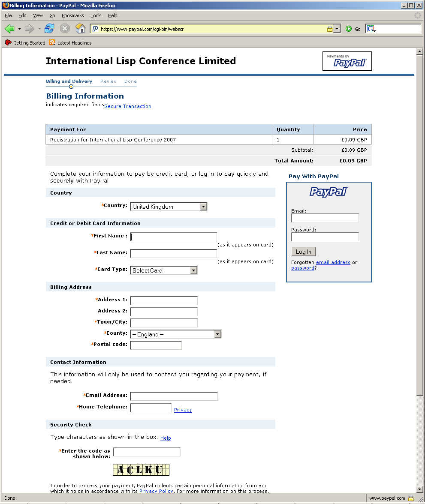Screen dimensions: 425x504
Task: Click the status bar padlock icon
Action: (x=411, y=498)
